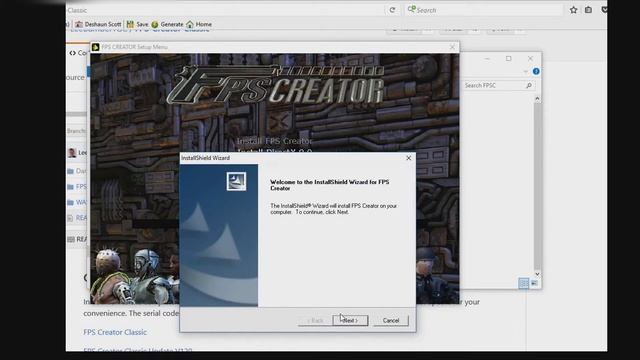Click FPS Creator Setup Menu title icon
The width and height of the screenshot is (640, 360).
tap(96, 47)
